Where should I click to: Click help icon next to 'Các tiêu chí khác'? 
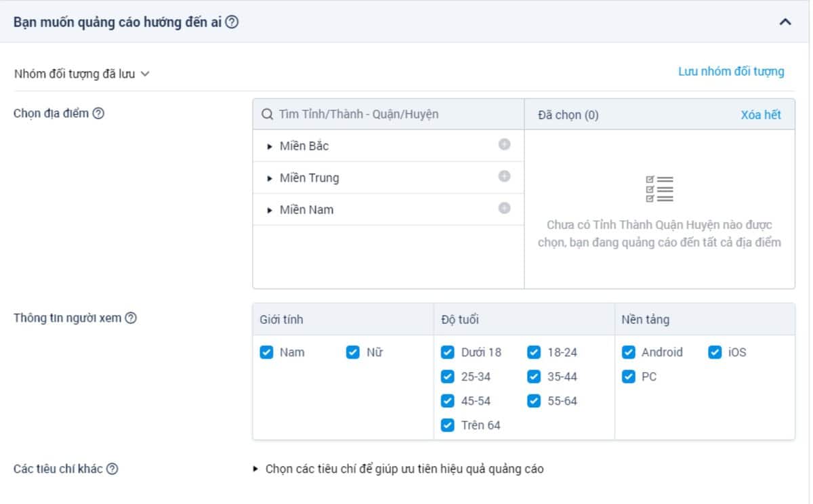coord(112,469)
